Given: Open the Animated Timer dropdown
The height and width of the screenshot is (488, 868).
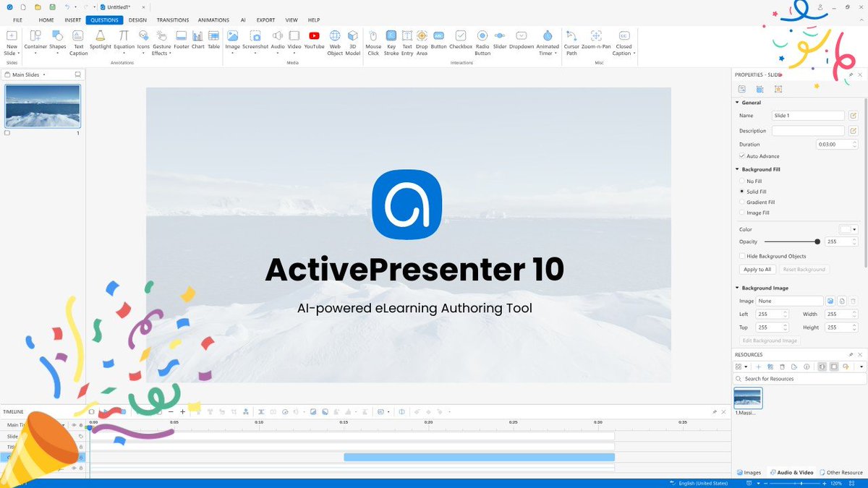Looking at the screenshot, I should click(x=557, y=53).
